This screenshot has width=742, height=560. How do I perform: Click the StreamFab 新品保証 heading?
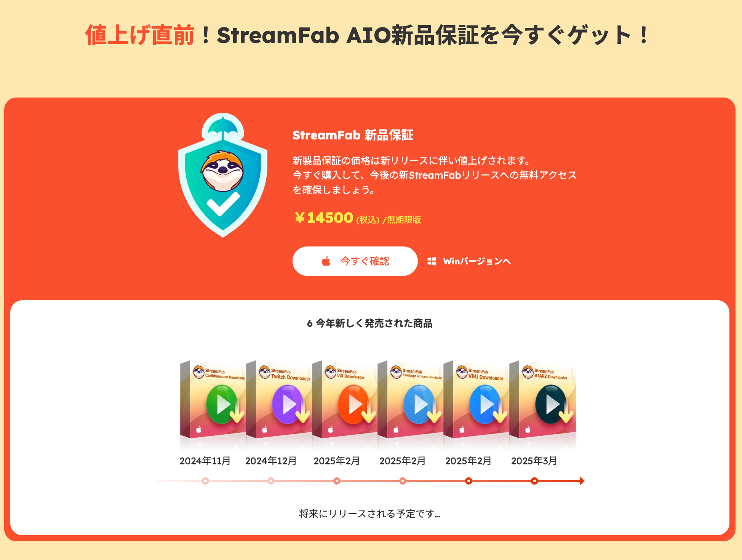(353, 135)
